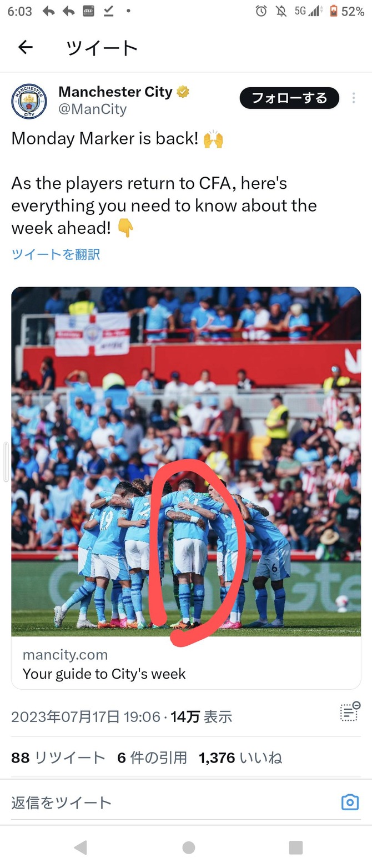Tap the verified gold badge icon
This screenshot has width=372, height=868.
[183, 92]
